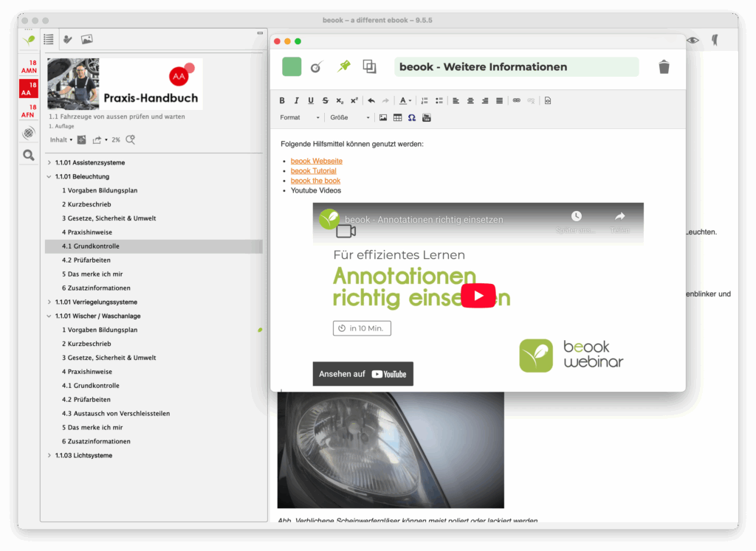Toggle italic formatting
Viewport: 756px width, 551px height.
297,100
